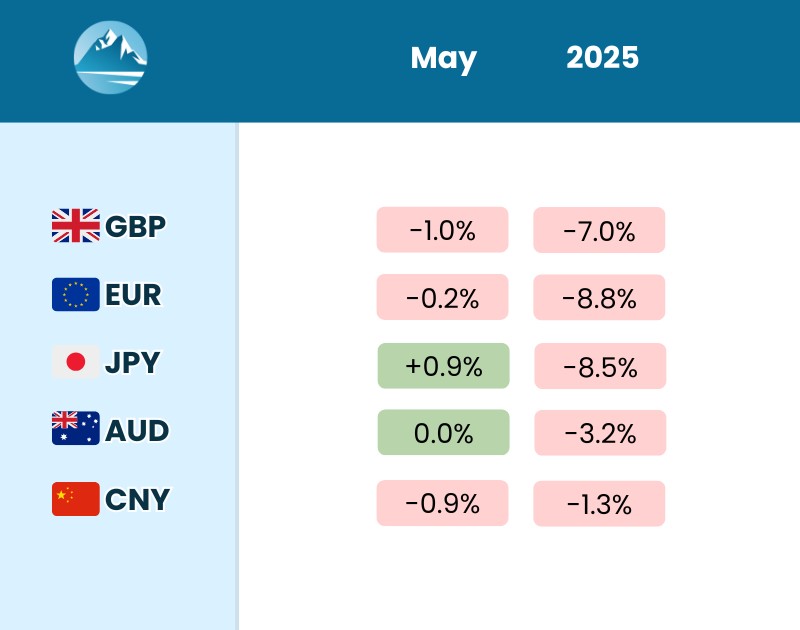Click the AUD currency label
The height and width of the screenshot is (630, 800).
pos(137,431)
